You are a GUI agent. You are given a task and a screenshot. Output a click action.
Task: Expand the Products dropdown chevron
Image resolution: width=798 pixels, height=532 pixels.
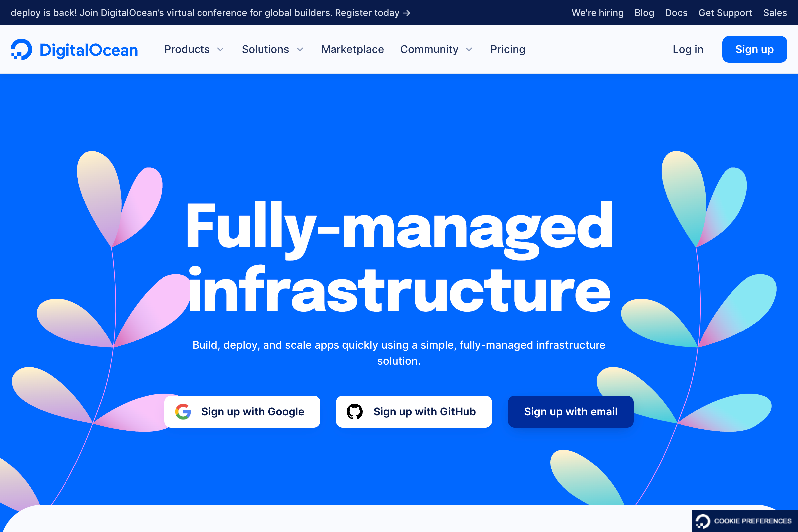coord(220,50)
